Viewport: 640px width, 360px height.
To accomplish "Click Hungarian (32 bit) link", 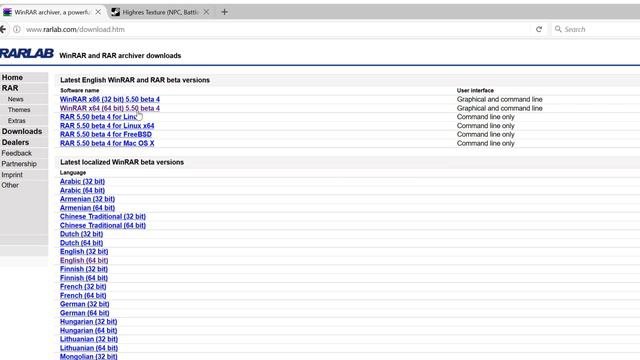I will pos(89,322).
